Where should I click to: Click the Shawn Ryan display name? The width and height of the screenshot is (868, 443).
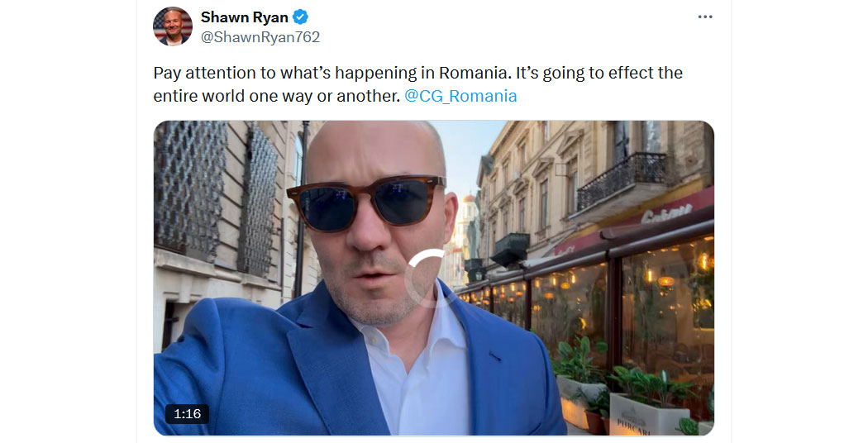tap(244, 17)
